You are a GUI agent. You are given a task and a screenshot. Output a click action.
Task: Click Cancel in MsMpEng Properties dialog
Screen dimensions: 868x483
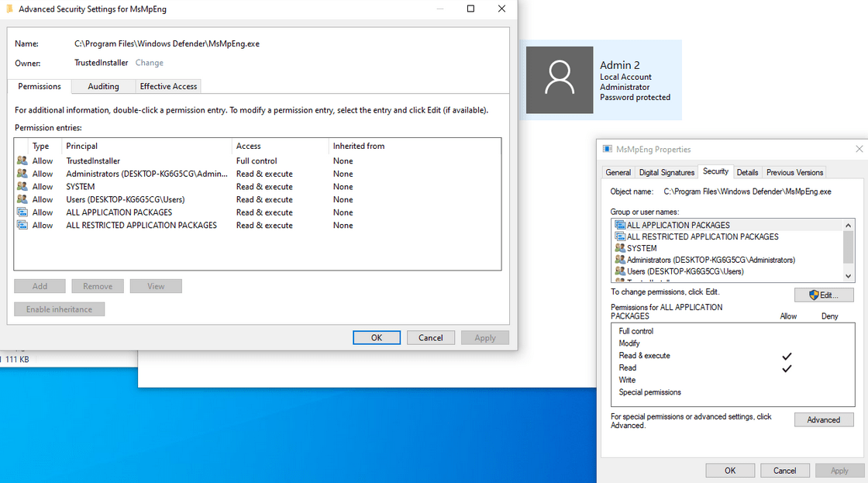point(784,471)
